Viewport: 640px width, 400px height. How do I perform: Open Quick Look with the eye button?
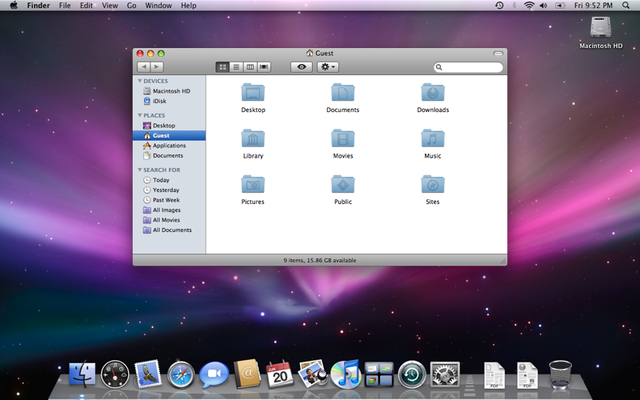point(301,67)
